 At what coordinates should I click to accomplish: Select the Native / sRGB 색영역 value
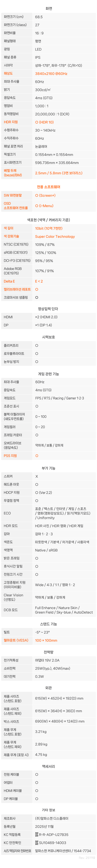[x=46, y=550]
